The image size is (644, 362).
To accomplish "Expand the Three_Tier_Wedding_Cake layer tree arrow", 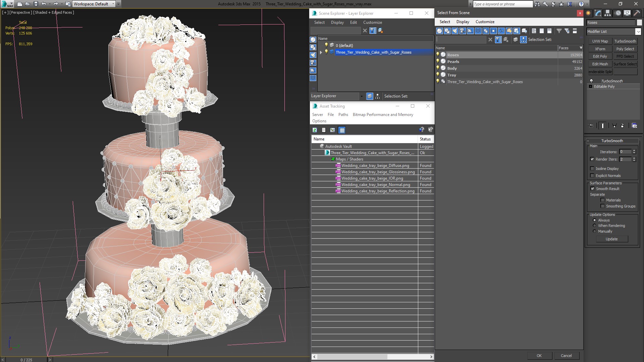I will (321, 52).
